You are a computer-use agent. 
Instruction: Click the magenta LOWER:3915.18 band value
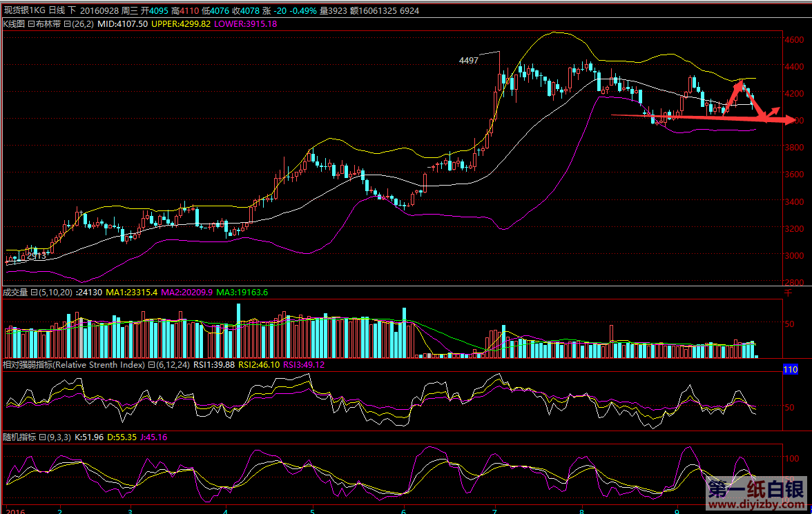click(245, 23)
